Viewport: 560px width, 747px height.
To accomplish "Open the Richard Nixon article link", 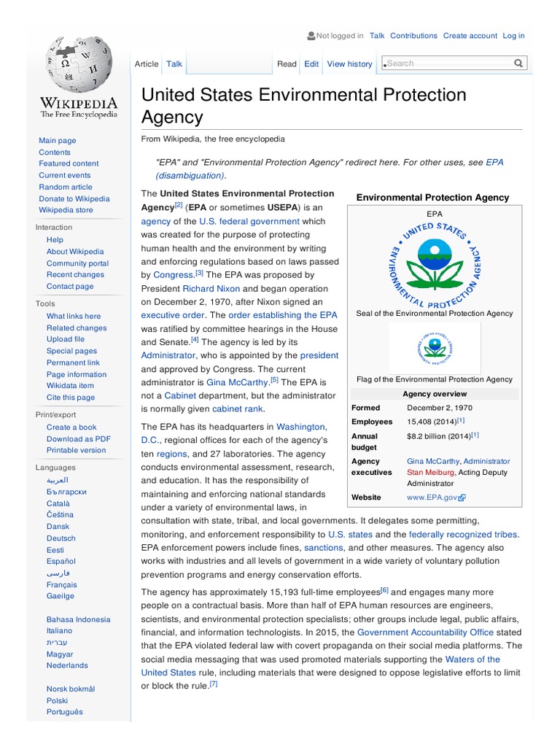I will [211, 289].
